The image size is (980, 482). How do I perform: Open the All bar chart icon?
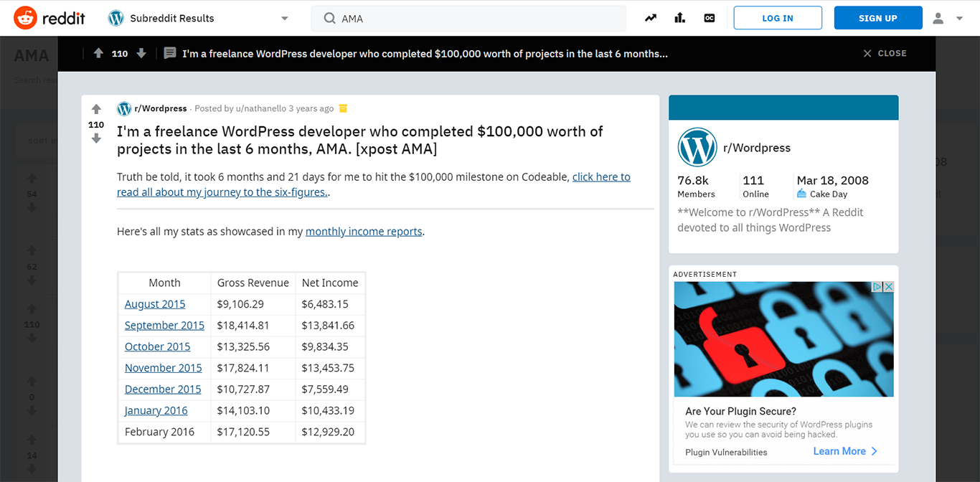point(679,19)
